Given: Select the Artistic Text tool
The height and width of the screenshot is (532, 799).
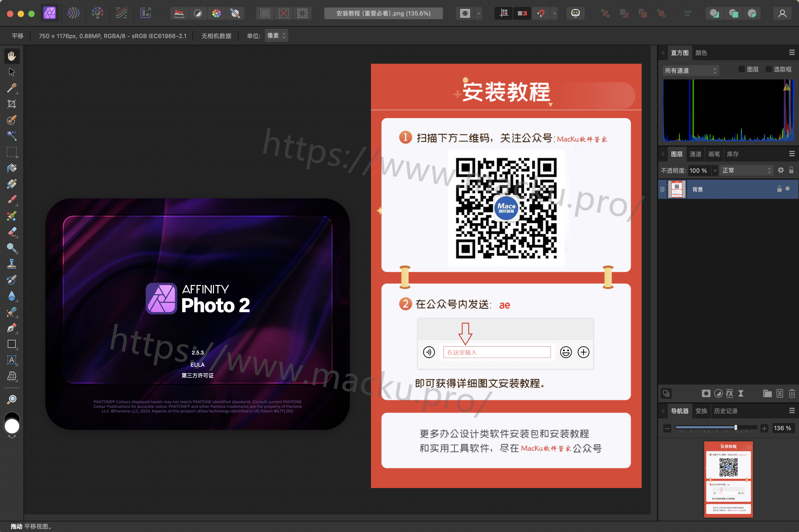Looking at the screenshot, I should [x=12, y=360].
